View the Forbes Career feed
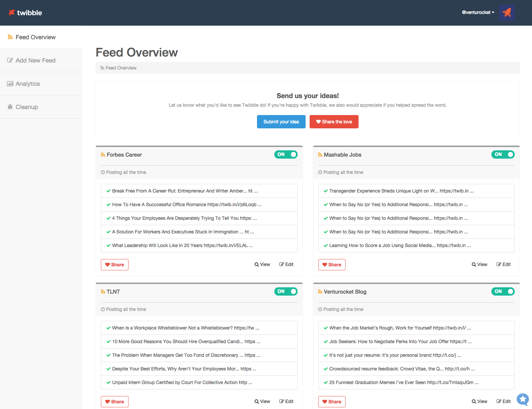The width and height of the screenshot is (532, 409). (262, 264)
